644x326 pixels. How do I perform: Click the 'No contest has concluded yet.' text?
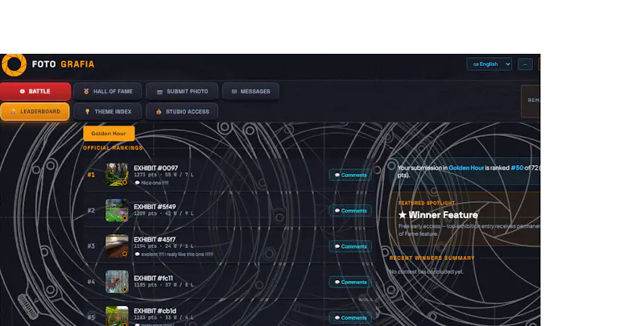(x=427, y=272)
